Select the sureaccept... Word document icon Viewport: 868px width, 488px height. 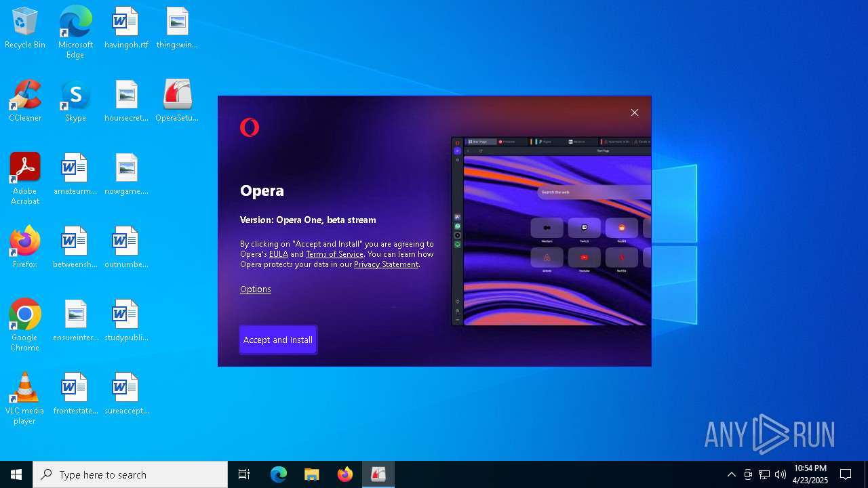[126, 394]
